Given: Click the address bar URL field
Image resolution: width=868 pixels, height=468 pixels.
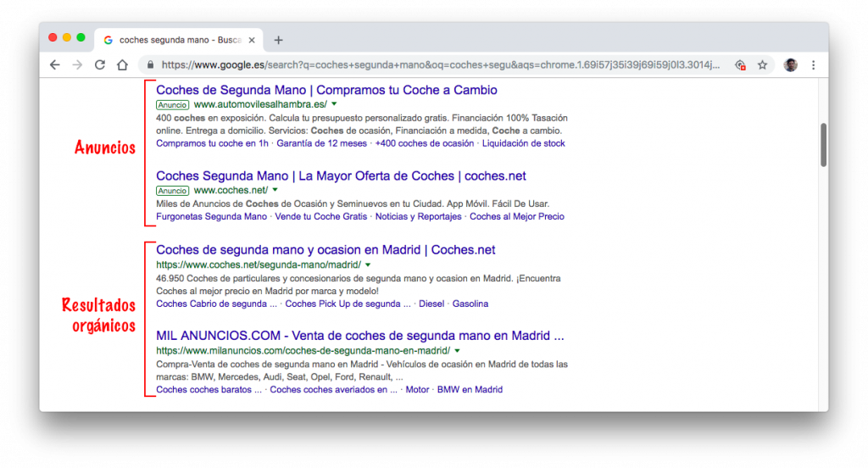Looking at the screenshot, I should 440,64.
